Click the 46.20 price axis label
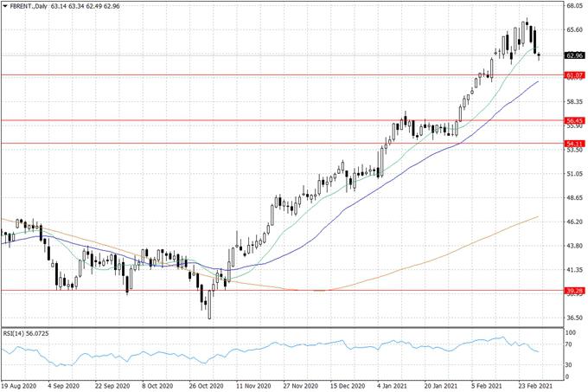Viewport: 588px width, 392px height. click(575, 222)
